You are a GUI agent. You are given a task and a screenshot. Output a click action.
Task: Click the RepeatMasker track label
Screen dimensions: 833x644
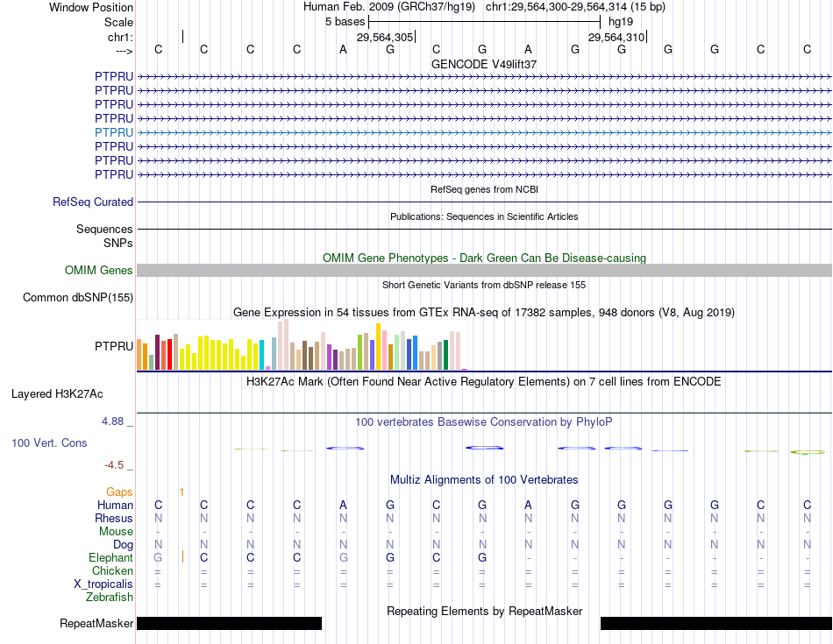point(96,623)
